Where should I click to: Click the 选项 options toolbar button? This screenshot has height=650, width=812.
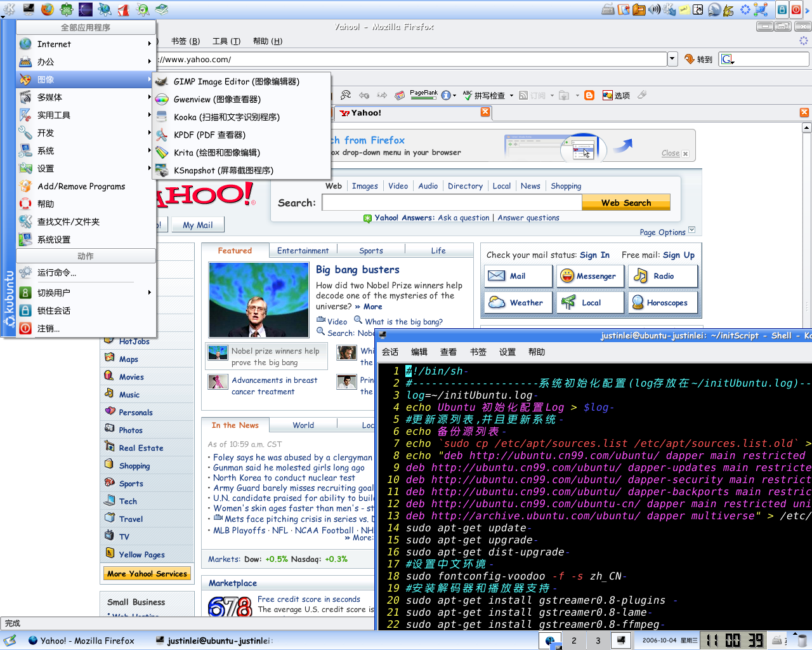point(616,95)
